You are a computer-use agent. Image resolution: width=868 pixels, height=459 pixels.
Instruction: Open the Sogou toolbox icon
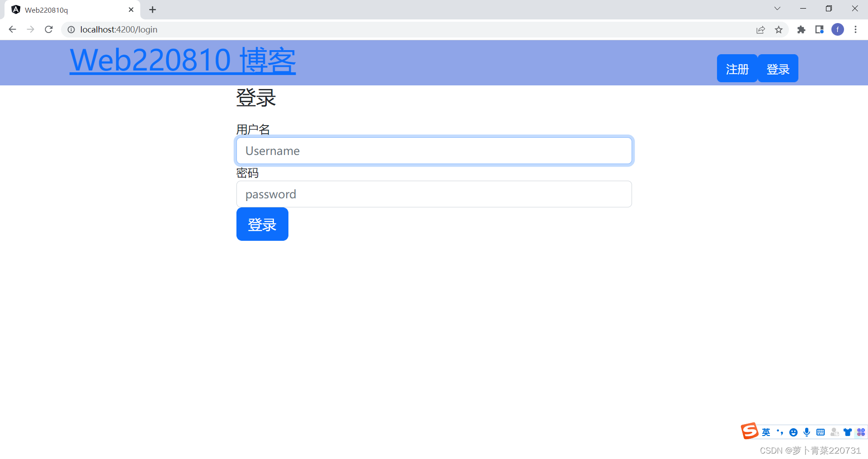(x=860, y=432)
